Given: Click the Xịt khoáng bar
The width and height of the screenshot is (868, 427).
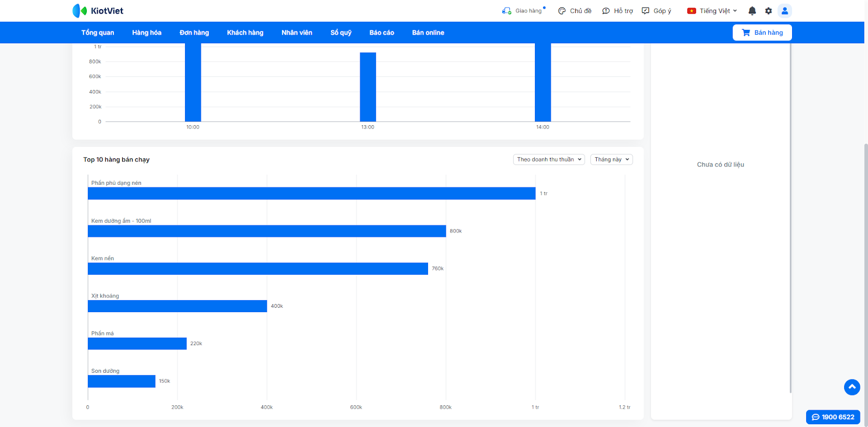Looking at the screenshot, I should [177, 306].
